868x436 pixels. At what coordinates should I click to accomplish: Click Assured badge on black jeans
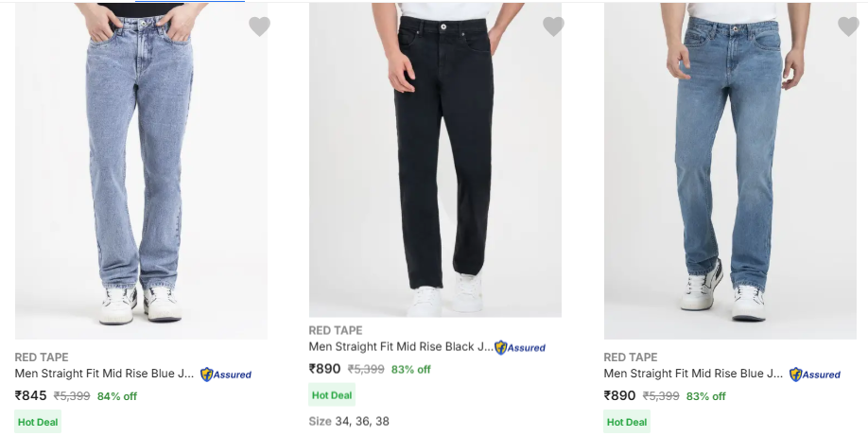(520, 348)
